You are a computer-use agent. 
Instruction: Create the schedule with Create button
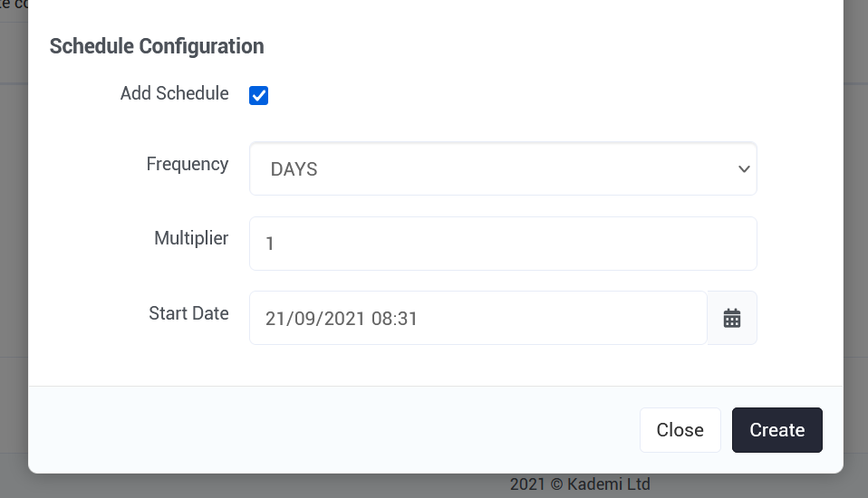777,430
